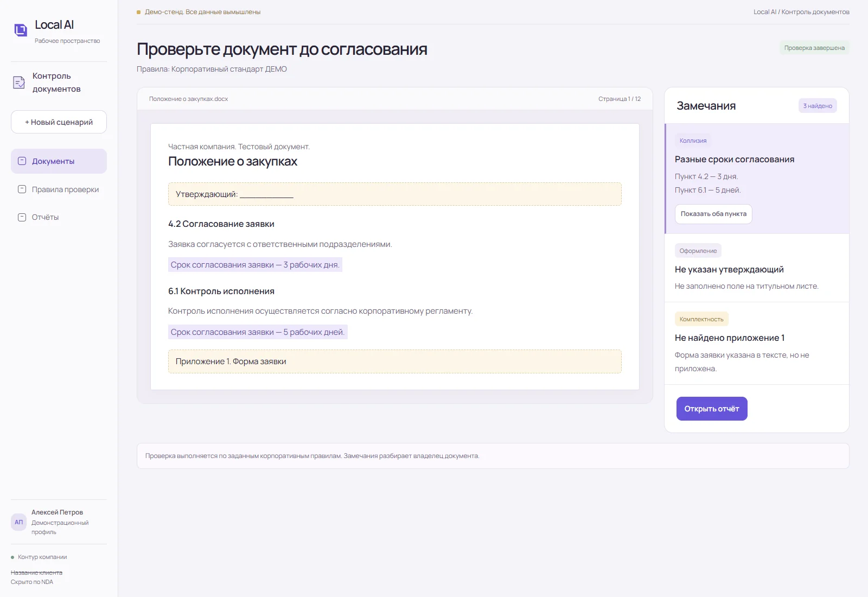Click the 4.2 Согласование заявки heading
This screenshot has height=597, width=868.
[x=221, y=224]
